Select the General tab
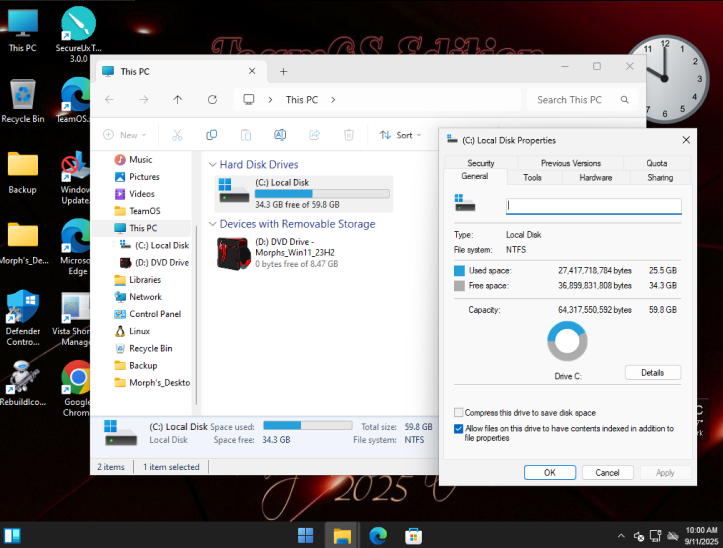The height and width of the screenshot is (548, 723). click(475, 176)
